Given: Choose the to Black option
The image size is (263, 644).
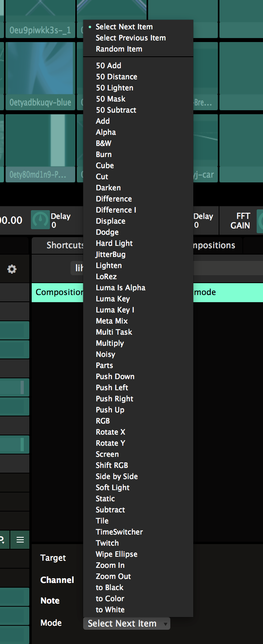Looking at the screenshot, I should pos(110,588).
